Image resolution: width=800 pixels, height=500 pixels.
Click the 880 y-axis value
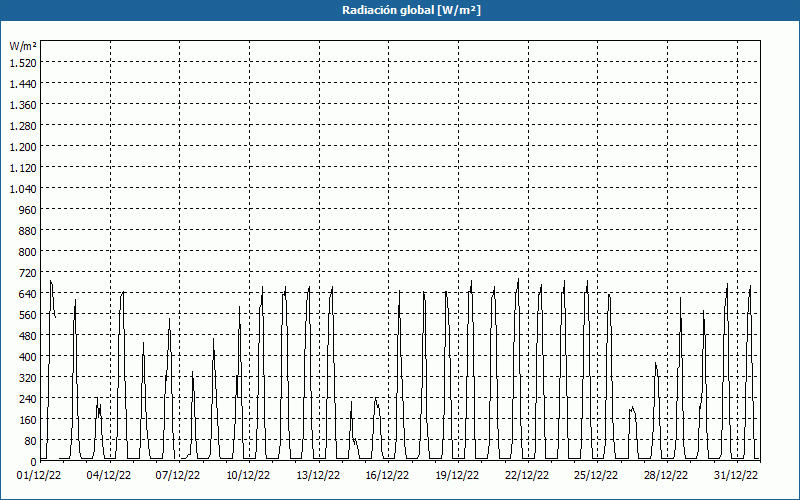pyautogui.click(x=28, y=231)
